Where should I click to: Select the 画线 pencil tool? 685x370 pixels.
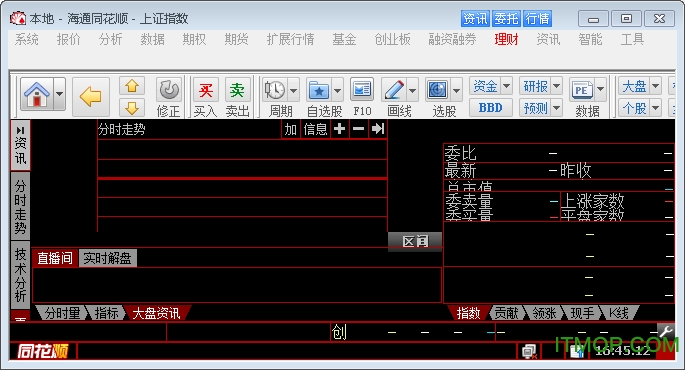394,90
